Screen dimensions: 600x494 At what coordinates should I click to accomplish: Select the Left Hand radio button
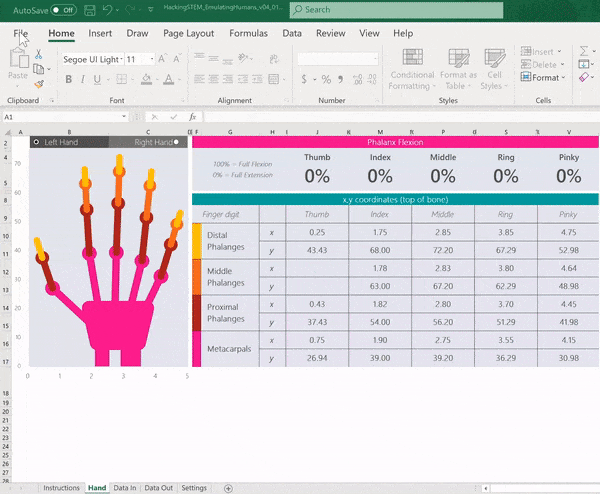pos(36,142)
